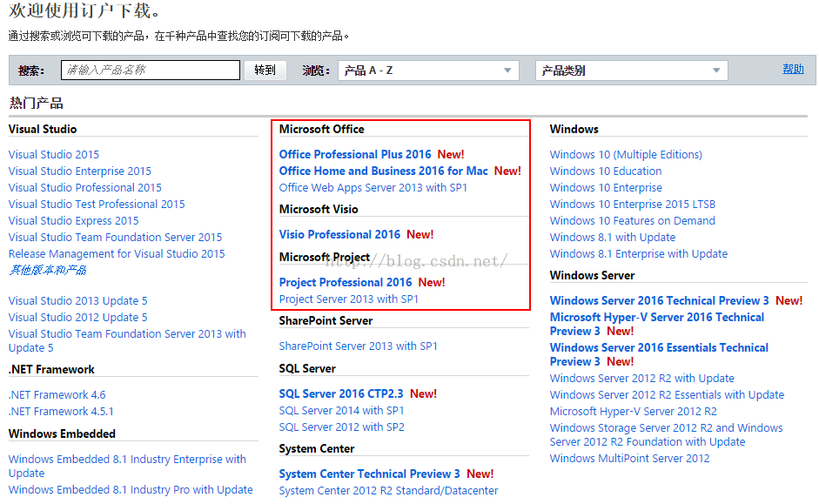
Task: Open Visual Studio Enterprise 2015 link
Action: [80, 171]
